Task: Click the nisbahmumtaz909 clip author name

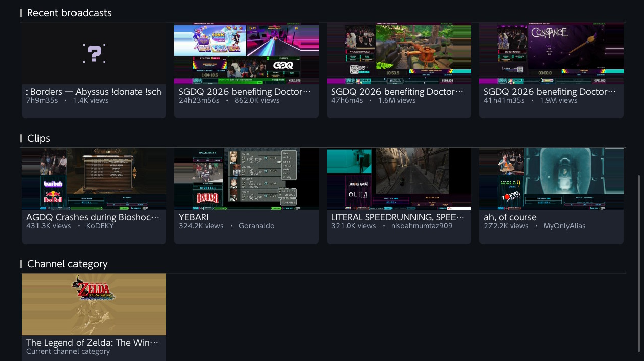Action: tap(422, 226)
